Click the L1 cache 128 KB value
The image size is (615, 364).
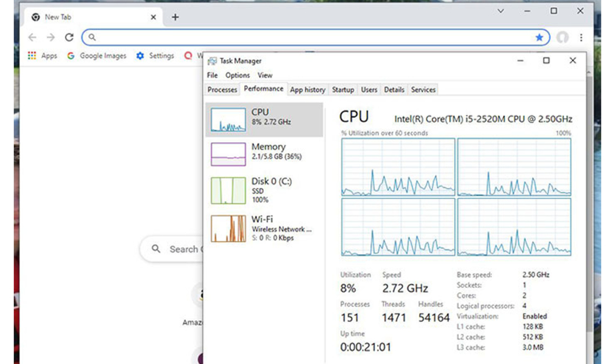(532, 326)
